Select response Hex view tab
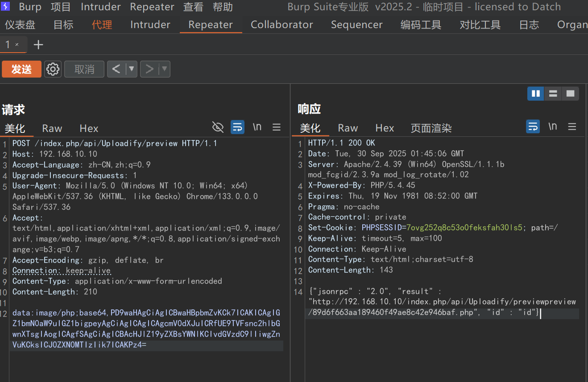 click(385, 128)
